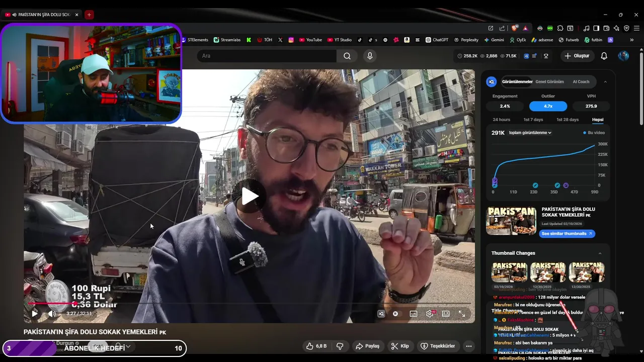Open the STElements bookmark
The image size is (644, 362).
[x=194, y=40]
